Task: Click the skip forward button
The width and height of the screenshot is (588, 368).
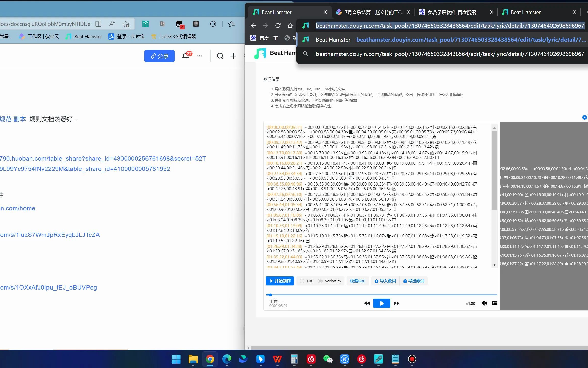Action: tap(396, 303)
